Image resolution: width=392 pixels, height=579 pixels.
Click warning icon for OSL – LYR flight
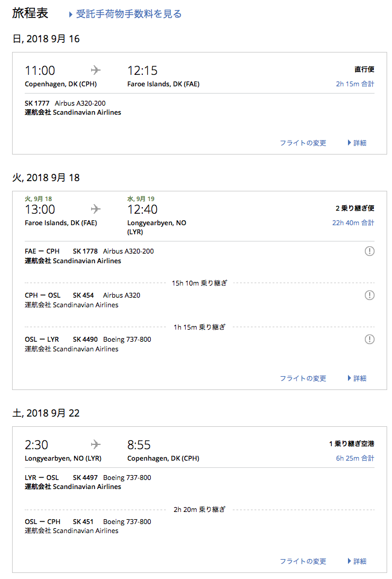370,339
